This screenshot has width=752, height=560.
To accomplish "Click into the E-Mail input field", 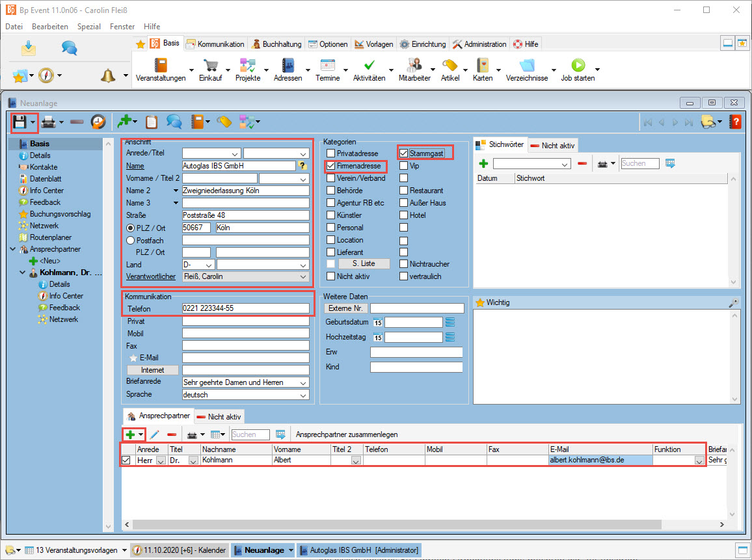I will [x=245, y=358].
